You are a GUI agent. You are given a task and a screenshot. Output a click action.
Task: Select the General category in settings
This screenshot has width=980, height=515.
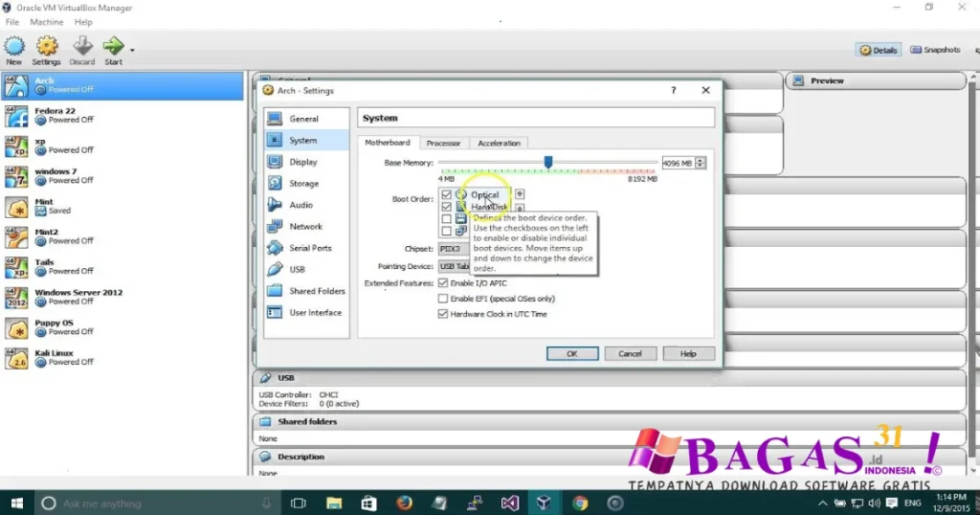pos(306,119)
